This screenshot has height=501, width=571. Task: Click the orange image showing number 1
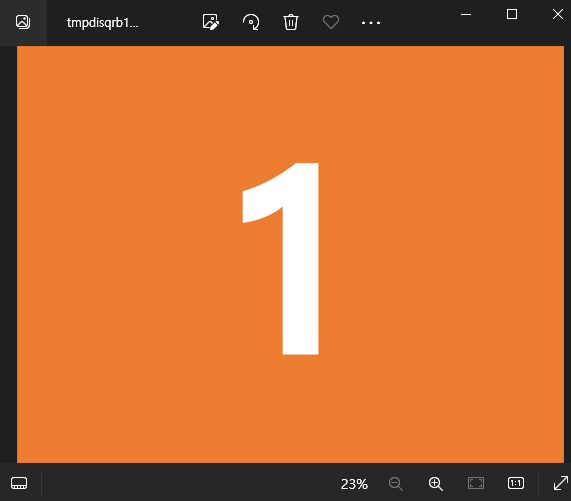coord(290,254)
